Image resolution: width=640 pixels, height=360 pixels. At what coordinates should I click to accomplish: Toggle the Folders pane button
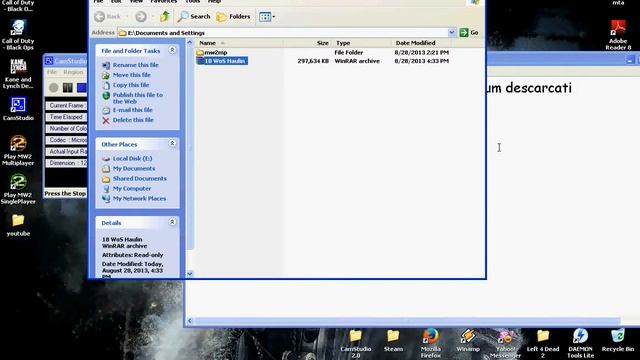tap(233, 16)
